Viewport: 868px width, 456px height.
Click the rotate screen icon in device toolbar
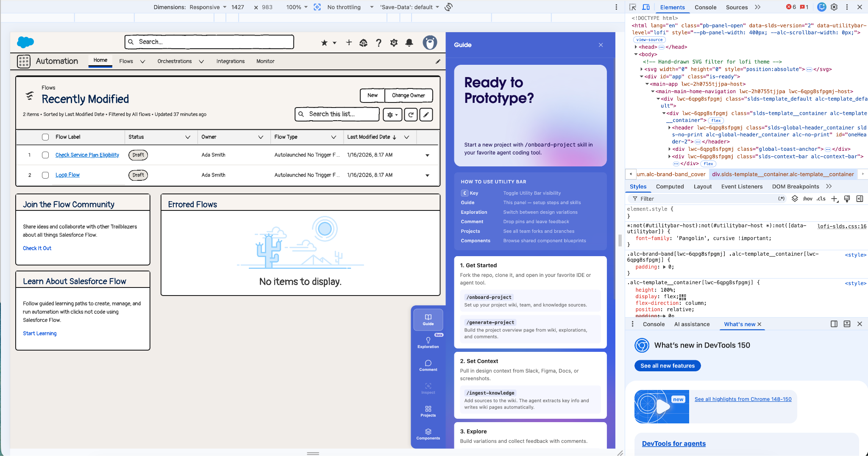click(x=449, y=7)
